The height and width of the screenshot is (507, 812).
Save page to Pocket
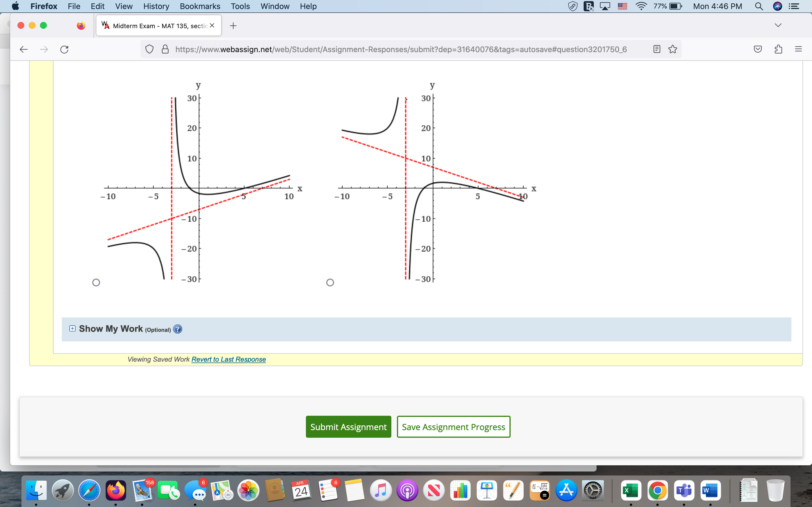click(x=758, y=49)
